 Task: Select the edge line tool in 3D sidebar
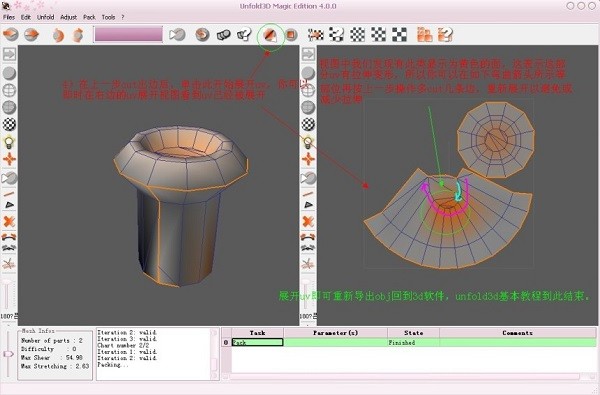tap(9, 194)
